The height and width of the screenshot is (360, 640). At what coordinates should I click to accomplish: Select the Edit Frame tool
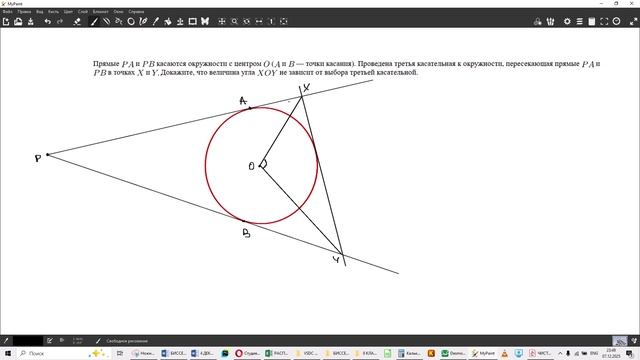click(x=192, y=21)
